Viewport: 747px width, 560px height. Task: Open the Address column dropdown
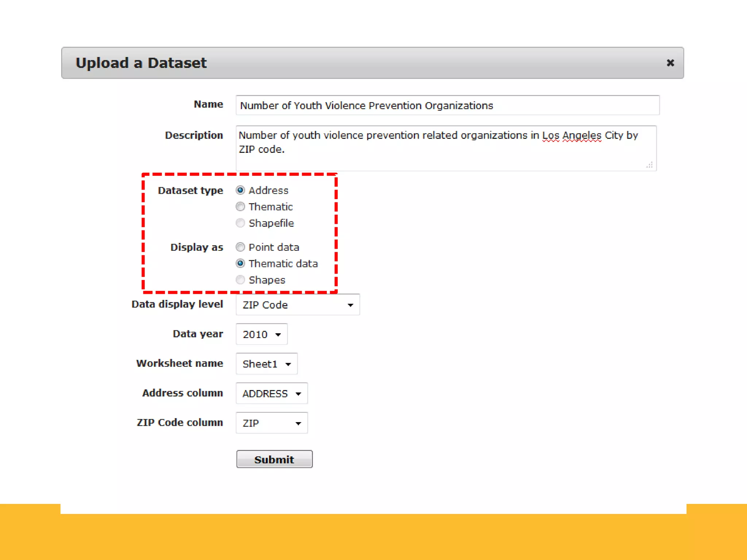tap(271, 393)
